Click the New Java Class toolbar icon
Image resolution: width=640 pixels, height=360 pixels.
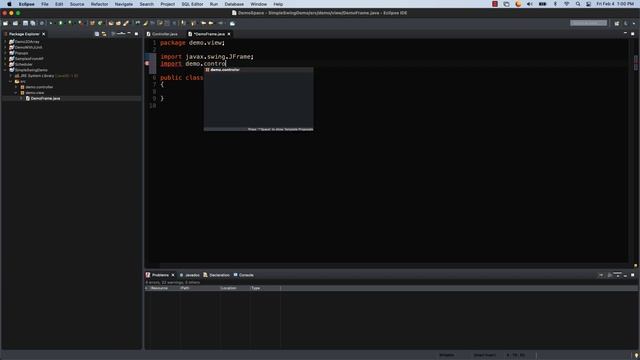tap(100, 23)
